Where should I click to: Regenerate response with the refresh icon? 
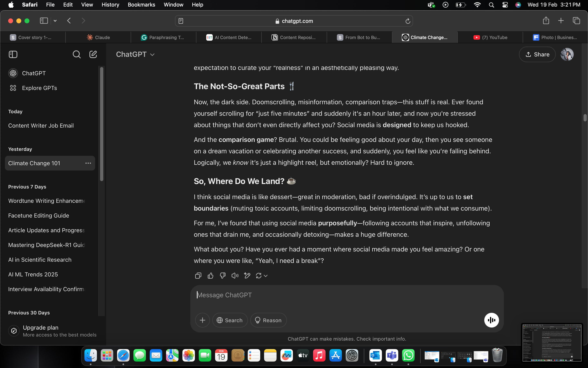[x=258, y=276]
